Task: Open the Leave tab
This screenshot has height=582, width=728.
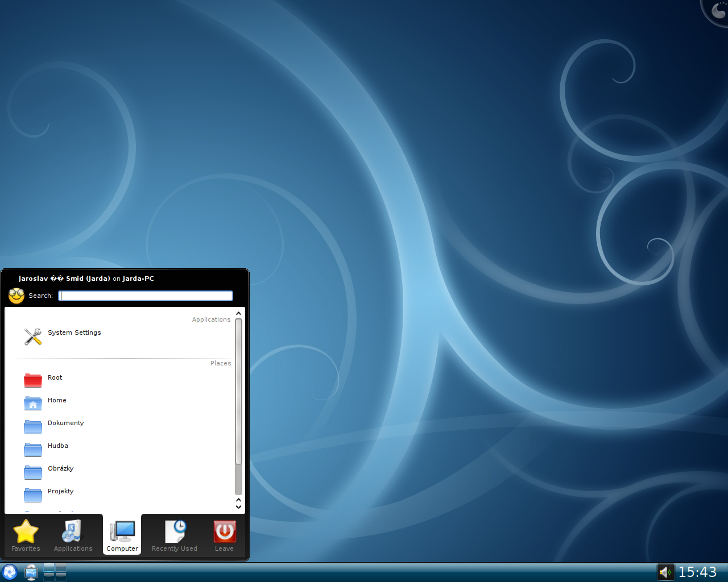Action: (x=225, y=535)
